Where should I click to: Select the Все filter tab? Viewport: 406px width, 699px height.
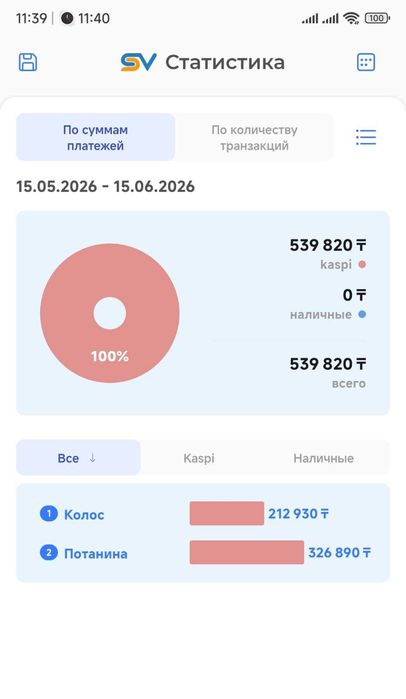(78, 458)
